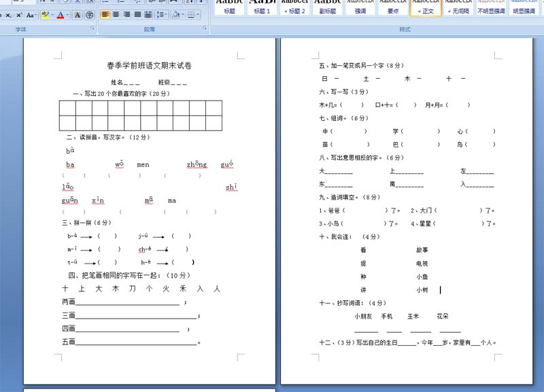Image resolution: width=544 pixels, height=392 pixels.
Task: Open the highlight color dropdown arrow
Action: 52,15
